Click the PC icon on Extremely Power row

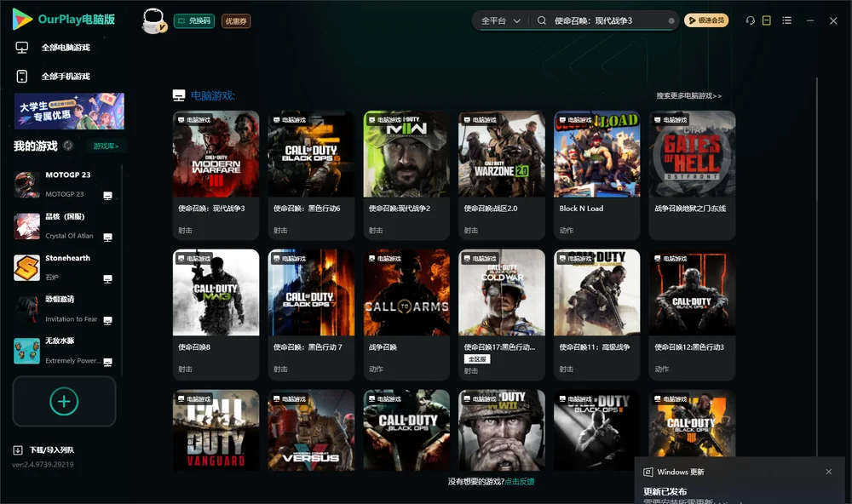point(107,363)
